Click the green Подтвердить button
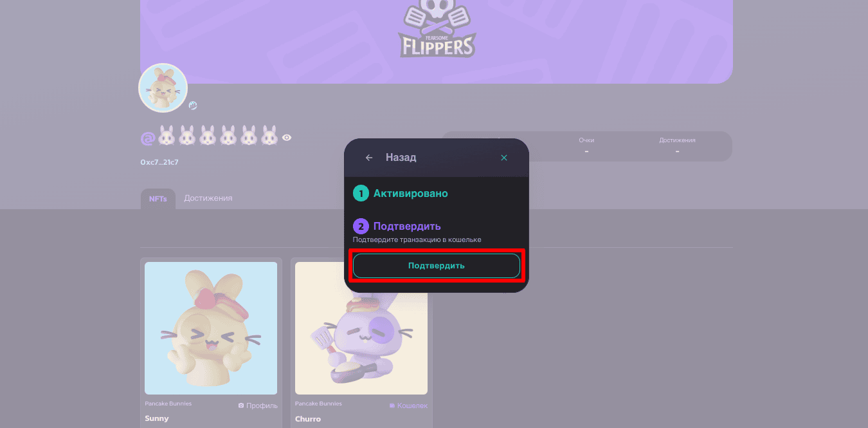Viewport: 868px width, 428px height. (x=436, y=266)
